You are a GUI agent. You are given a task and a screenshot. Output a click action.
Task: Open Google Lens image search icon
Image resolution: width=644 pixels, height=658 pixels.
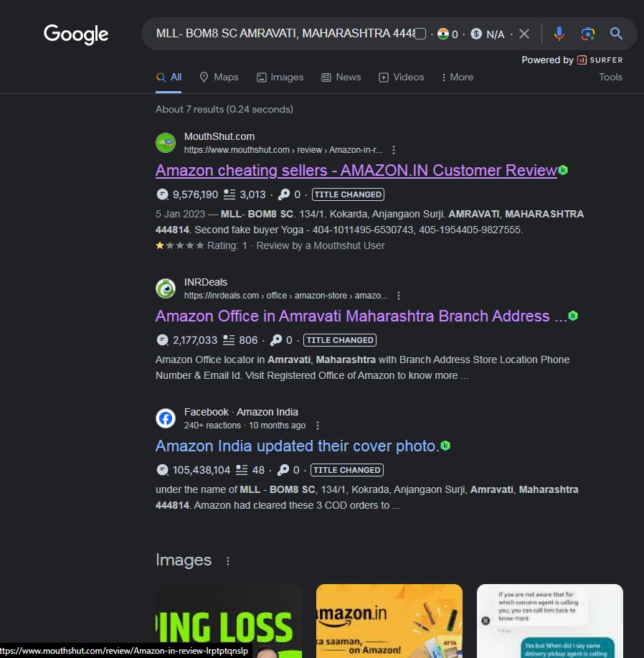(588, 34)
